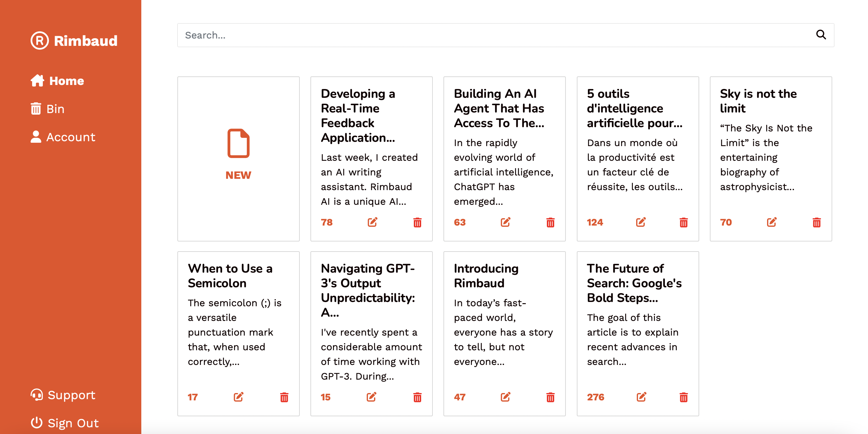Click excerpt starting 'The semicolon (;) is'
The width and height of the screenshot is (868, 434).
(x=235, y=332)
